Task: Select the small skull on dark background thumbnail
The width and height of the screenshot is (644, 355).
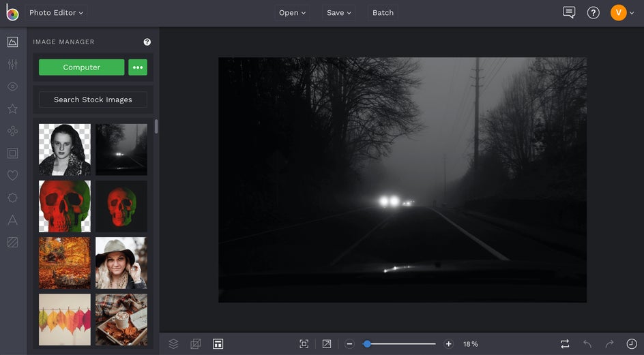Action: click(121, 206)
